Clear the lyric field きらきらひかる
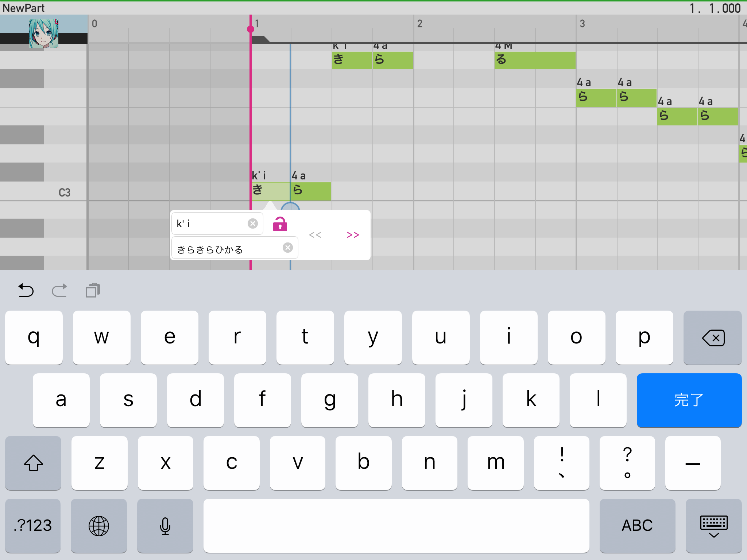The image size is (747, 560). [x=288, y=248]
